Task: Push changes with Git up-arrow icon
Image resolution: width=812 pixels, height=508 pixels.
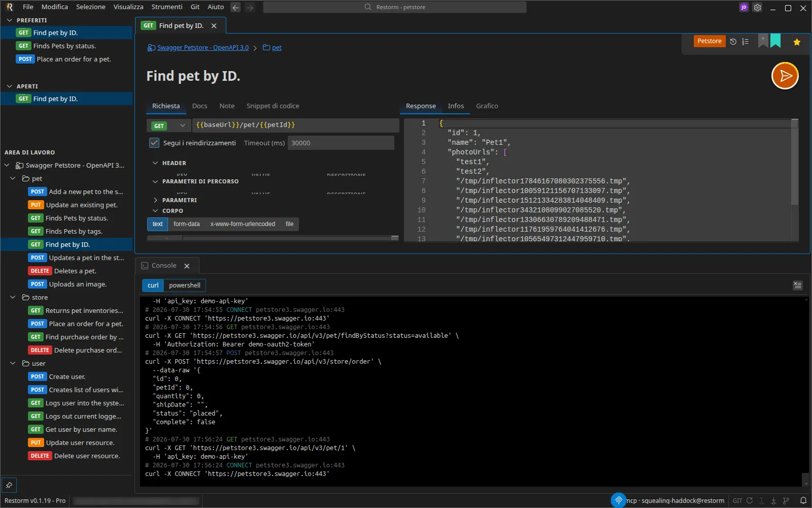Action: point(761,500)
